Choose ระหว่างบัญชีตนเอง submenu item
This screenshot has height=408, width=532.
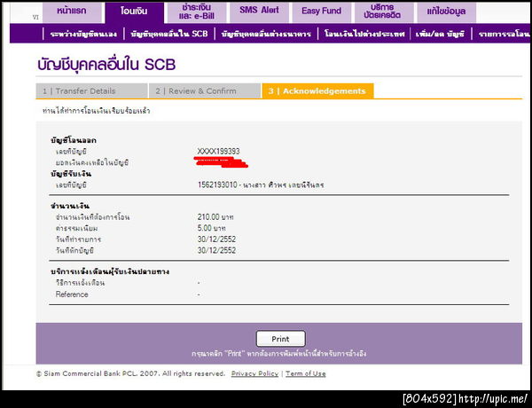[83, 34]
